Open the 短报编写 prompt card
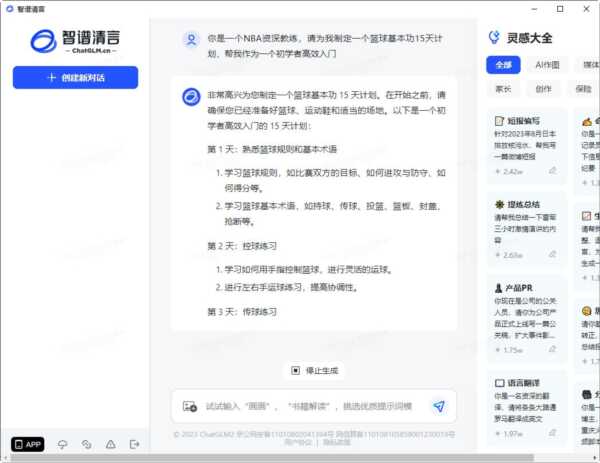 point(527,145)
